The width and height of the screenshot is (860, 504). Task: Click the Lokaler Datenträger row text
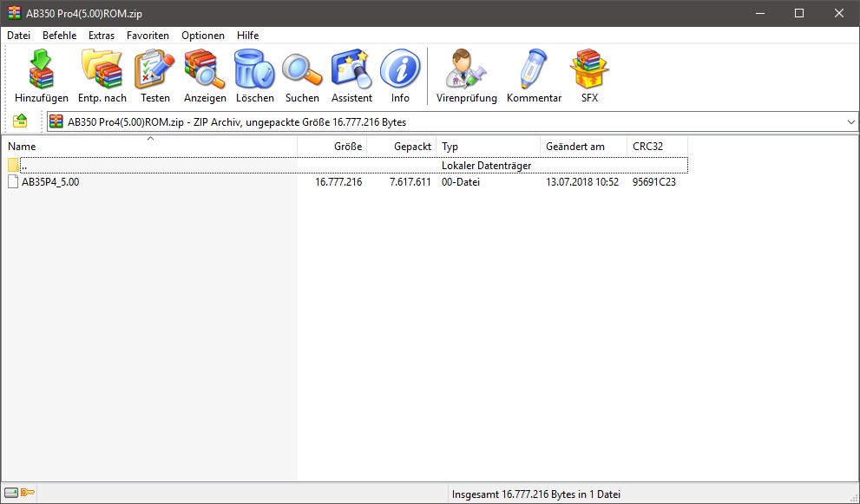point(487,165)
